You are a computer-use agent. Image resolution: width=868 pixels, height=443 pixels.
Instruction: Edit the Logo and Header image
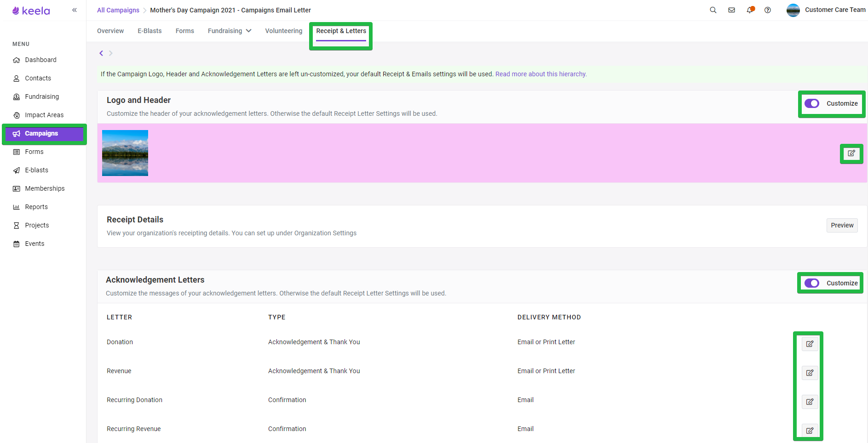pyautogui.click(x=851, y=153)
